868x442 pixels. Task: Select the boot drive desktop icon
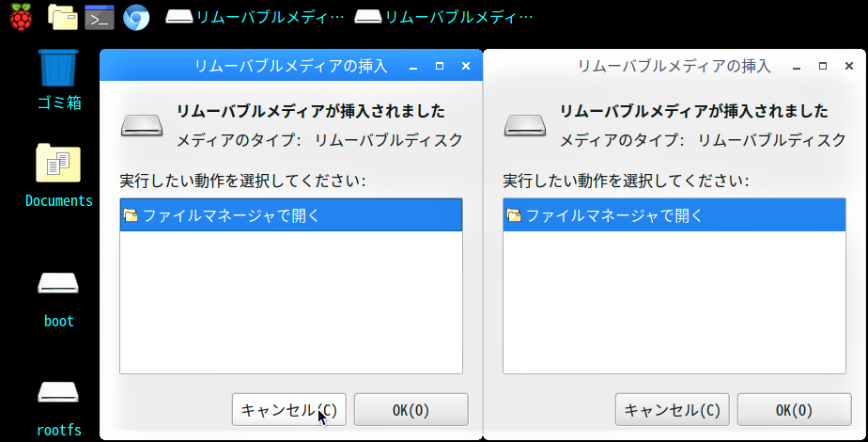point(58,300)
